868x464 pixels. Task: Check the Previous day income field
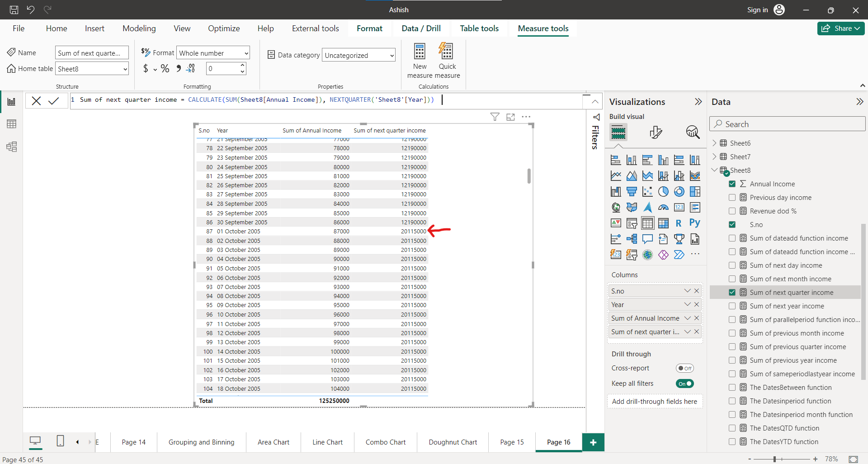[x=731, y=197]
